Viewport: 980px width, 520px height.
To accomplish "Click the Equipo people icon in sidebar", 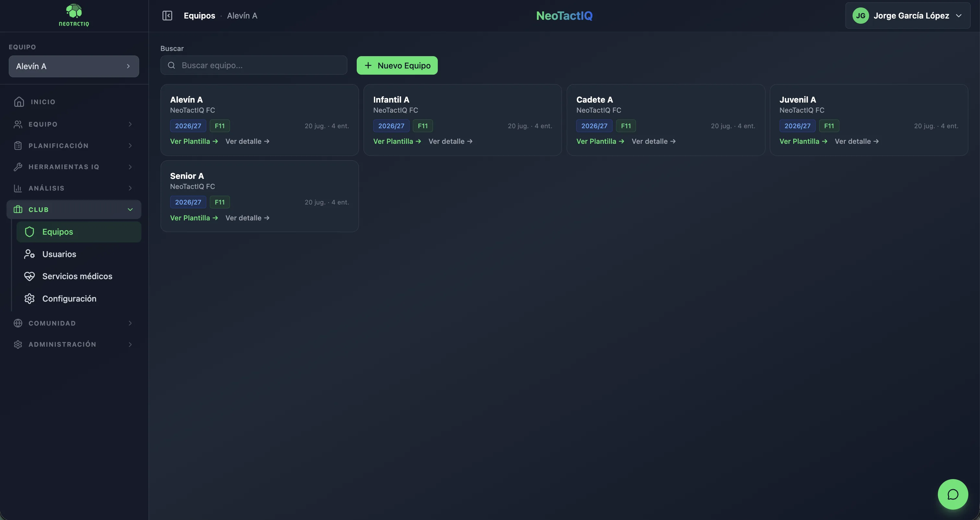I will 18,124.
